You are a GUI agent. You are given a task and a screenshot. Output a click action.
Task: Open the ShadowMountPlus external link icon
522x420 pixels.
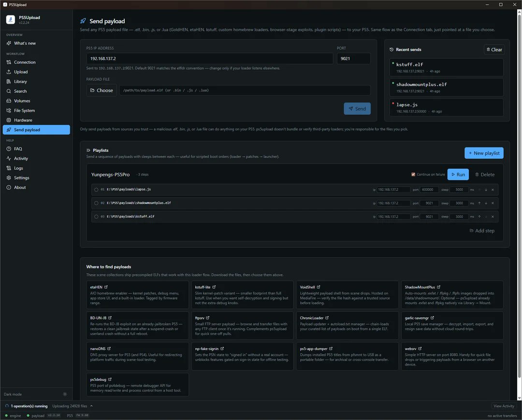pos(438,287)
